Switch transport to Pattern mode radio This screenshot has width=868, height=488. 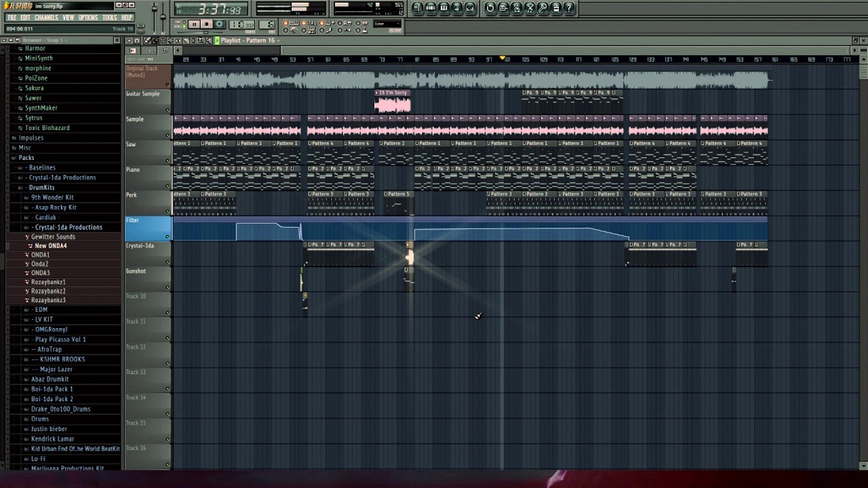[x=184, y=22]
